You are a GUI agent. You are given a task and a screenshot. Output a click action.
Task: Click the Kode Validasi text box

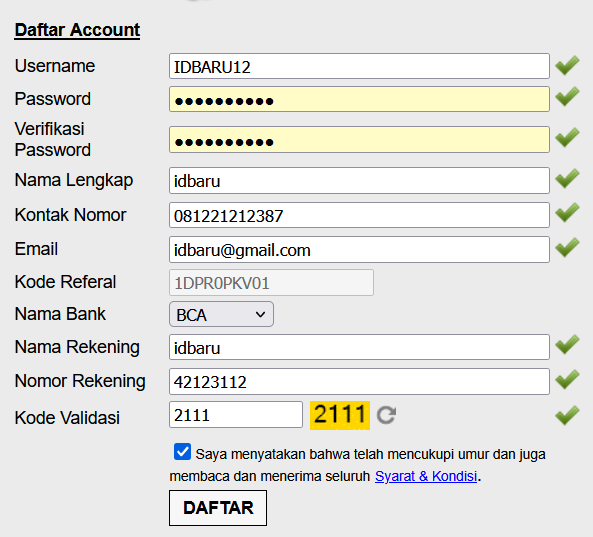pos(236,415)
